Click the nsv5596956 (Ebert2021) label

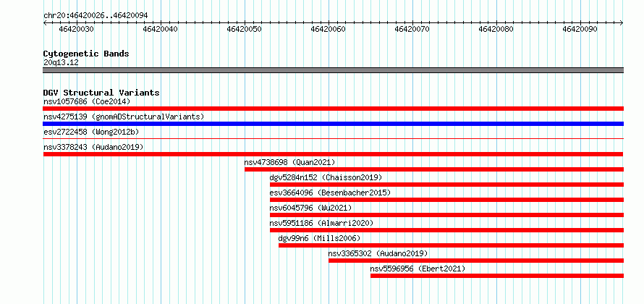pos(418,269)
